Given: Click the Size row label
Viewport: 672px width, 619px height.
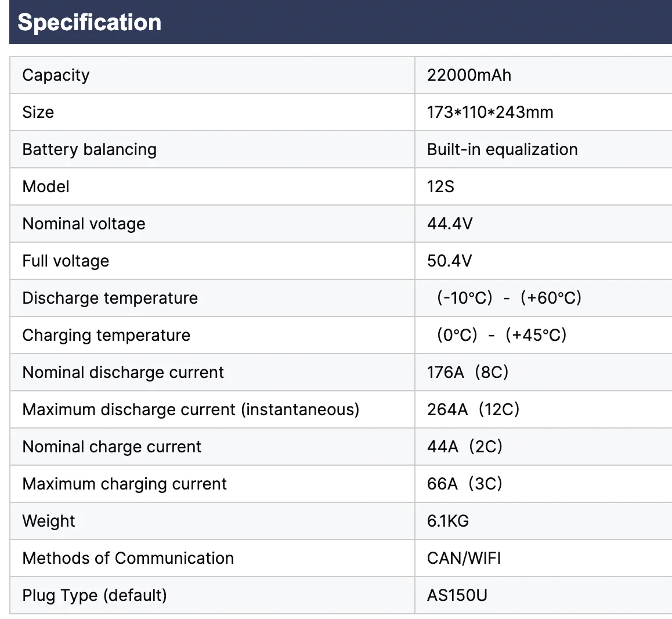Looking at the screenshot, I should pyautogui.click(x=38, y=112).
